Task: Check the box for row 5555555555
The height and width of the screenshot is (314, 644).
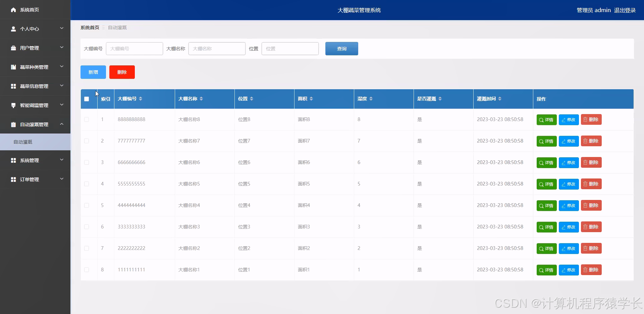Action: [x=87, y=184]
